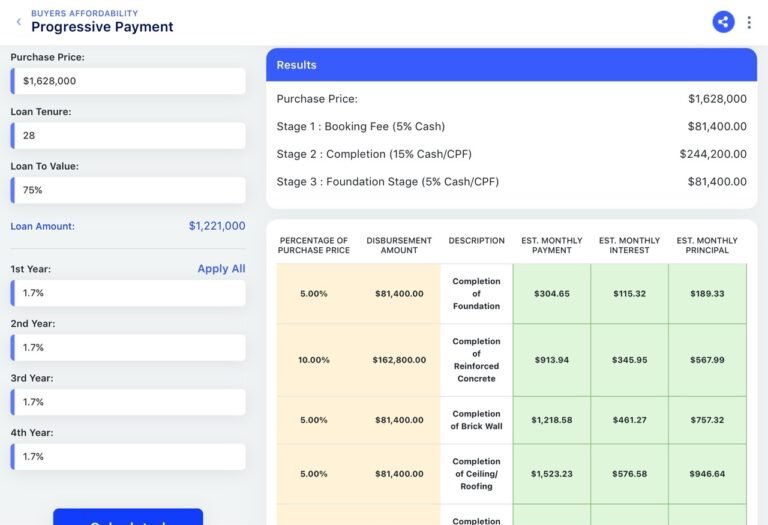Click the Est. Monthly Payment column header
Viewport: 768px width, 525px height.
(552, 245)
